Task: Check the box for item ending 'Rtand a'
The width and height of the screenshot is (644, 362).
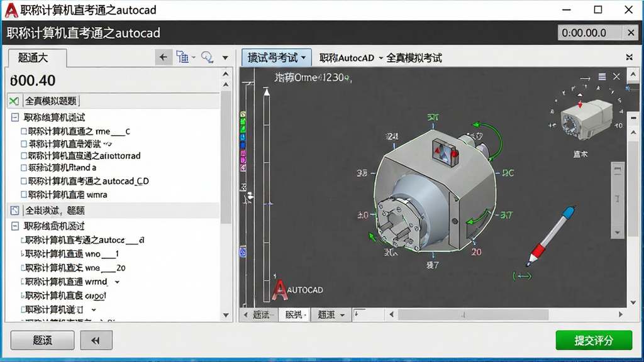Action: pos(24,168)
